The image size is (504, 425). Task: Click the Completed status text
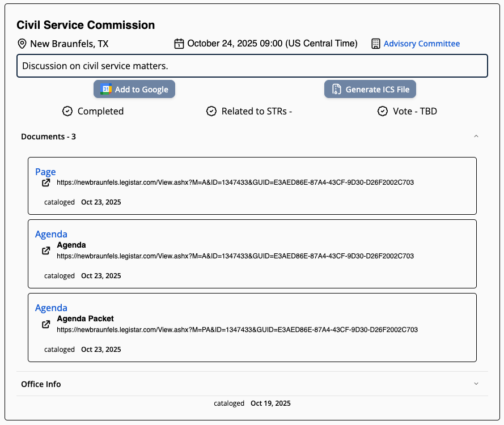(x=100, y=111)
